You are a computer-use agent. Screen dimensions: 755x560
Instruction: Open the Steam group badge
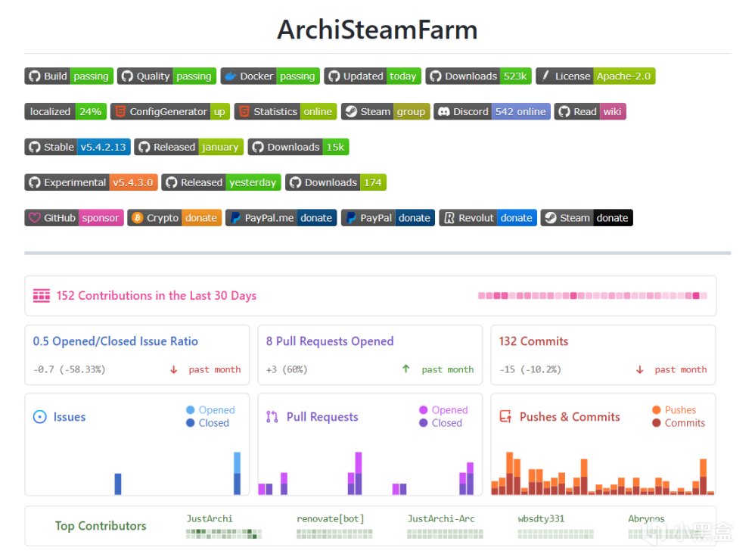[x=386, y=112]
